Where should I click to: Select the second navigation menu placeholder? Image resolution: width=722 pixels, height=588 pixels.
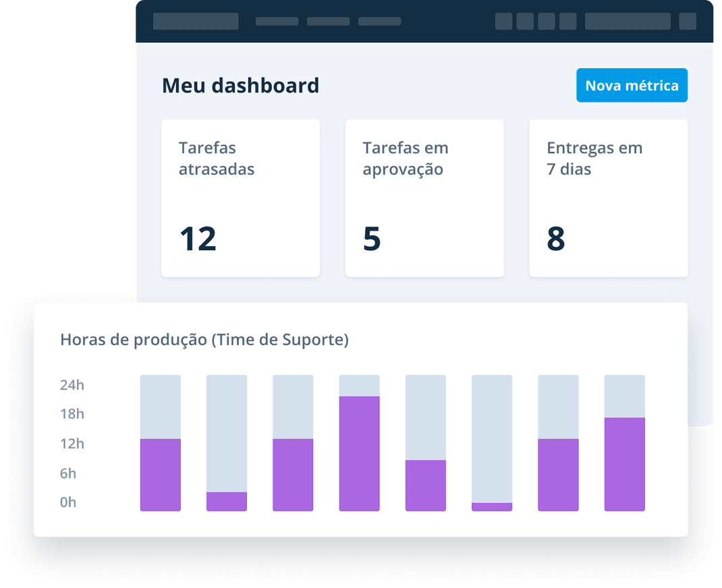click(329, 21)
